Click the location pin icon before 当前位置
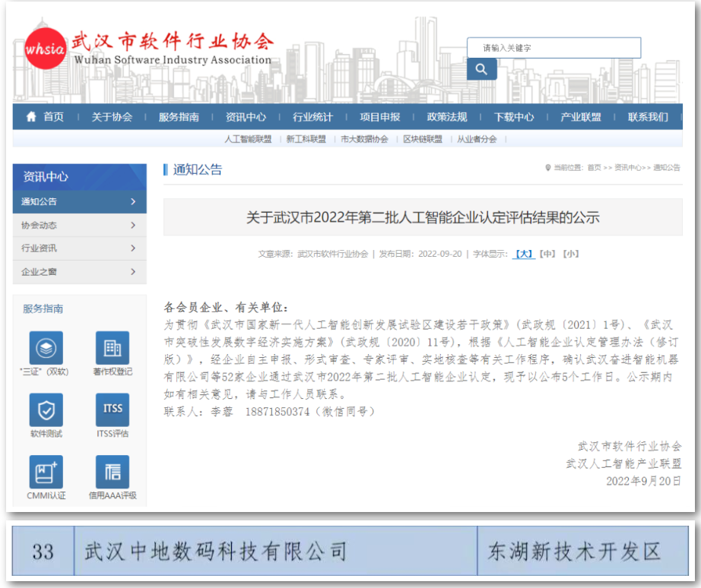 (x=547, y=168)
